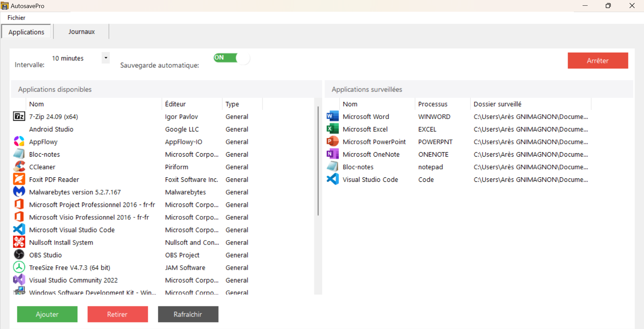Click the available applications vertical scrollbar
This screenshot has height=329, width=644.
[x=318, y=161]
